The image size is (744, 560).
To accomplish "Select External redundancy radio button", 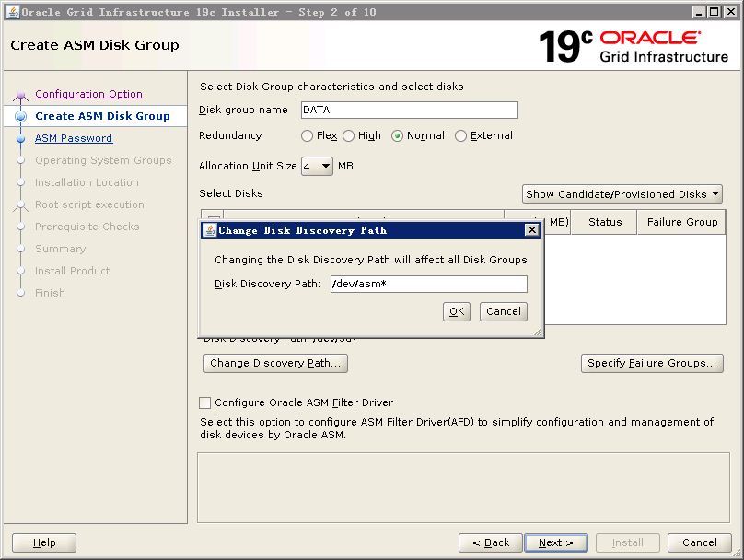I will 460,136.
